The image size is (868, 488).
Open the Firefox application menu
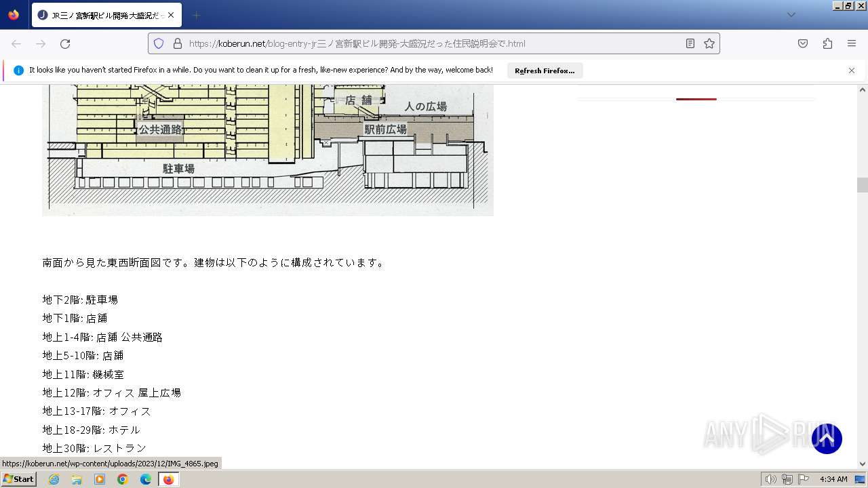(852, 43)
